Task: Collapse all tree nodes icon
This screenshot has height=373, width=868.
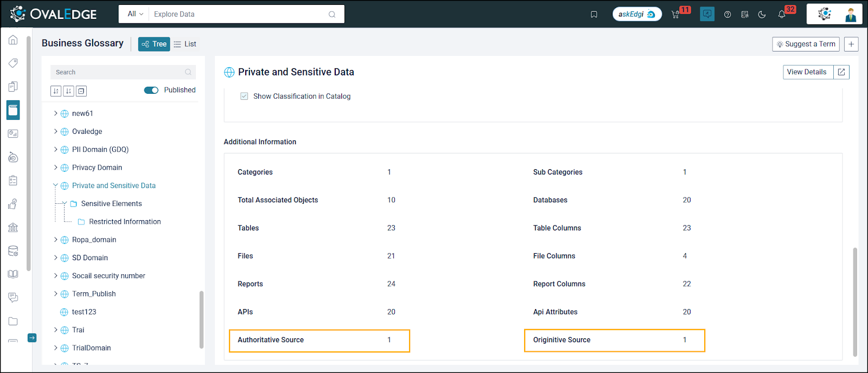Action: (81, 91)
